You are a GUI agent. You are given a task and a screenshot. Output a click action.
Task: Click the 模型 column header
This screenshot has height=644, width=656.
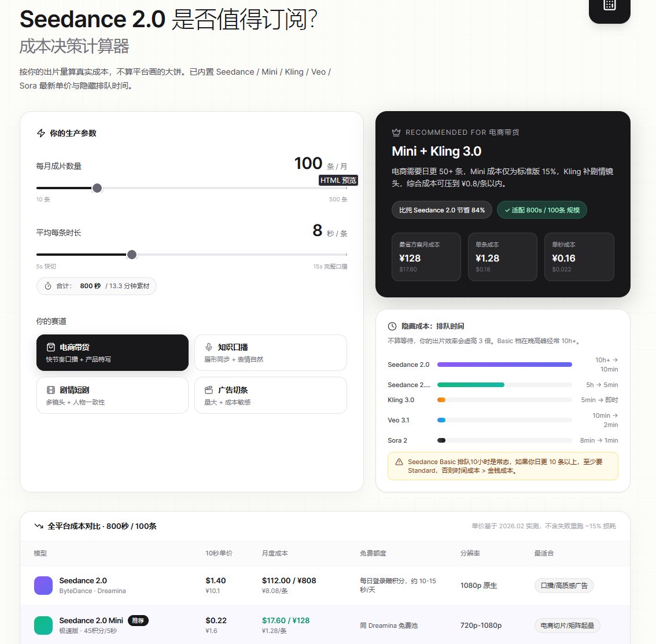40,553
